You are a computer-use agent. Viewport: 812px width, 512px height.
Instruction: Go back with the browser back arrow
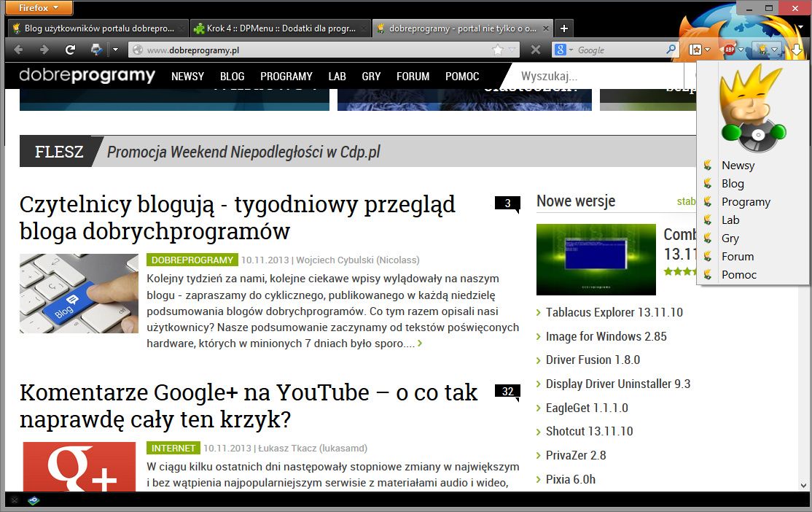pos(19,50)
